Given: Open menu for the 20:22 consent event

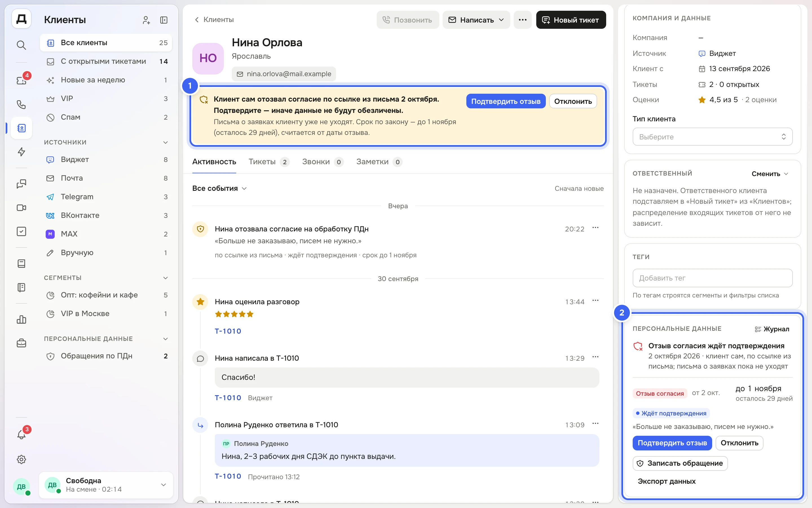Looking at the screenshot, I should click(x=595, y=228).
